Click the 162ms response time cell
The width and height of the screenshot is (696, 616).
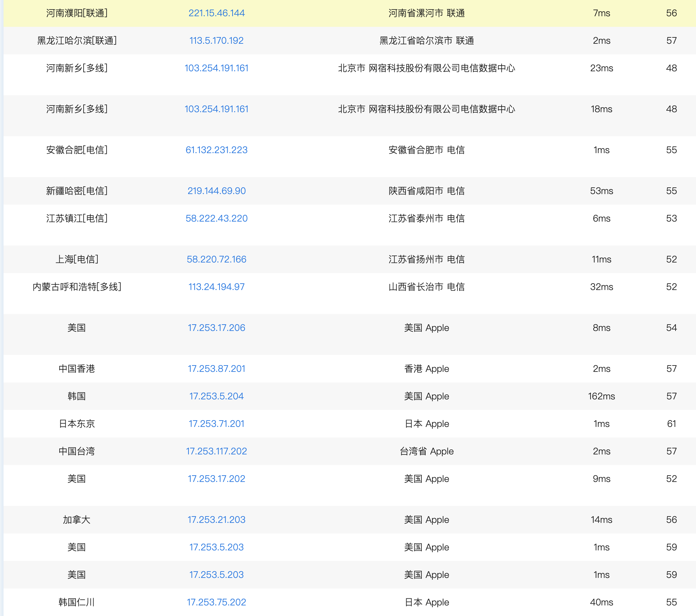[601, 396]
